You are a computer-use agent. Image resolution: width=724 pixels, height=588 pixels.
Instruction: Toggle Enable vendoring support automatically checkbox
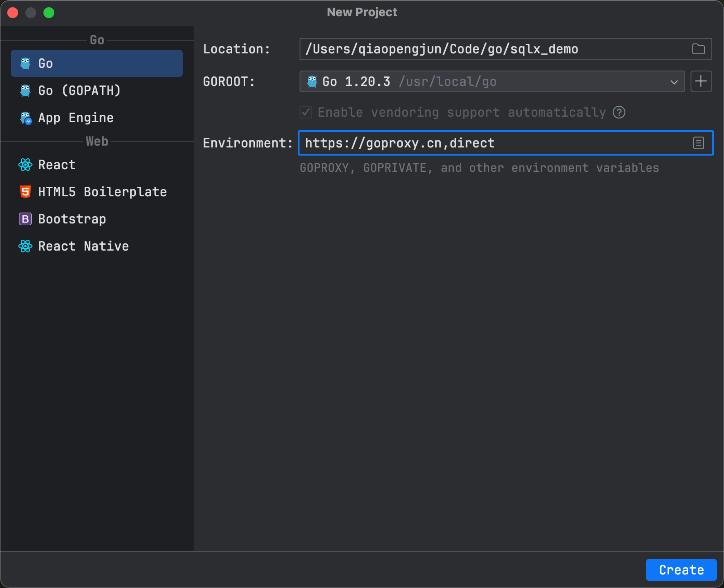[x=306, y=112]
